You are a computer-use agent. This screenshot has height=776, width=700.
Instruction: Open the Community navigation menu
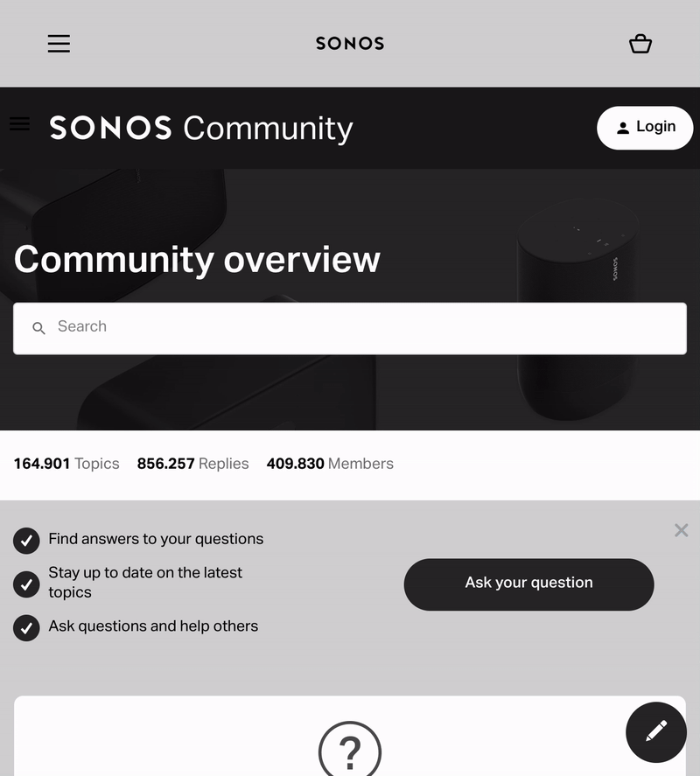click(x=19, y=124)
